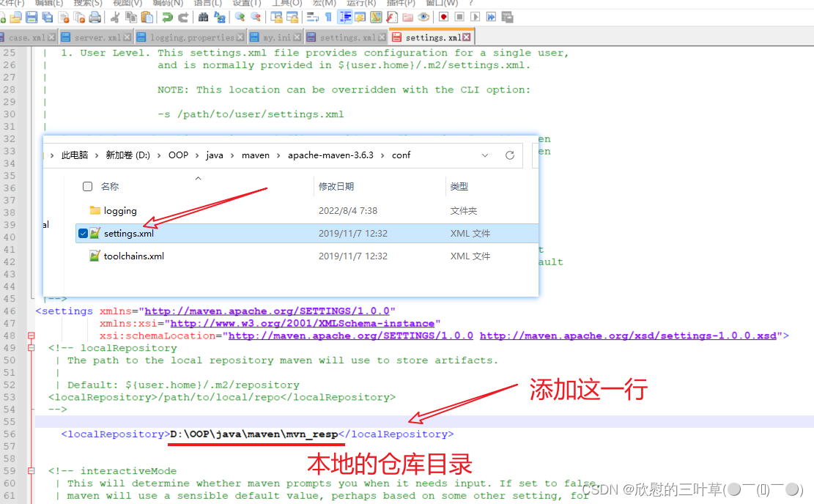
Task: Open a file with the toolbar Open icon
Action: click(x=15, y=17)
